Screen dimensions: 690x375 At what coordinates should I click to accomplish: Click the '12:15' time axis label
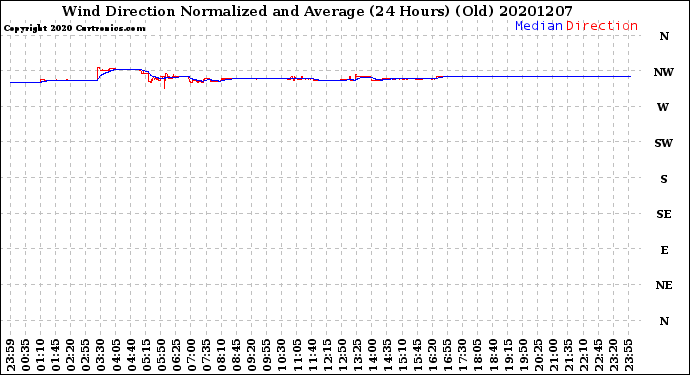pyautogui.click(x=327, y=355)
